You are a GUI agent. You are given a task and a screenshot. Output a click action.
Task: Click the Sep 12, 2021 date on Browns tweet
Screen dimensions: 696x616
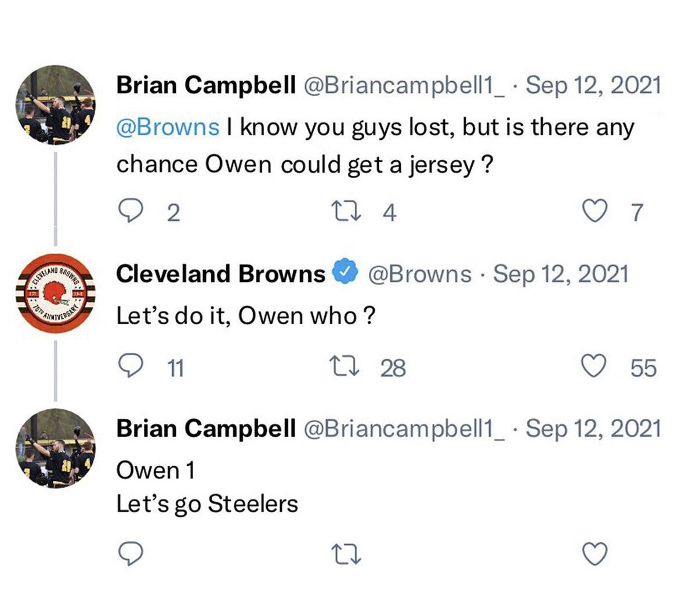tap(561, 273)
